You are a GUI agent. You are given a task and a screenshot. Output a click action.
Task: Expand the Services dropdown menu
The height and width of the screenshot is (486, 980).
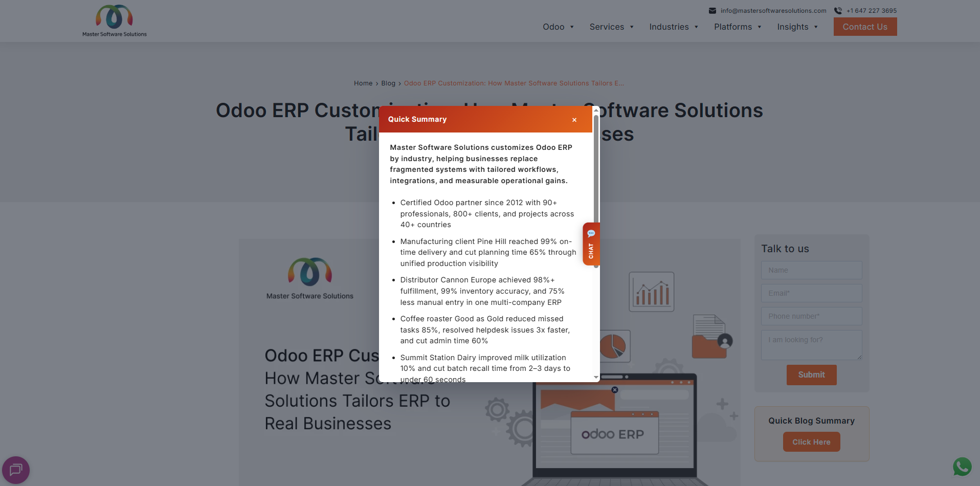(612, 27)
